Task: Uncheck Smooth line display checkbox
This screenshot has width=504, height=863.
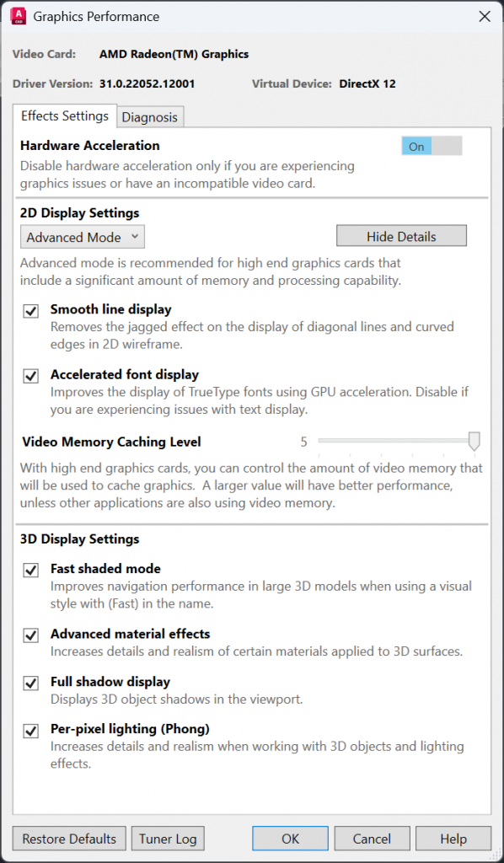Action: [x=31, y=311]
